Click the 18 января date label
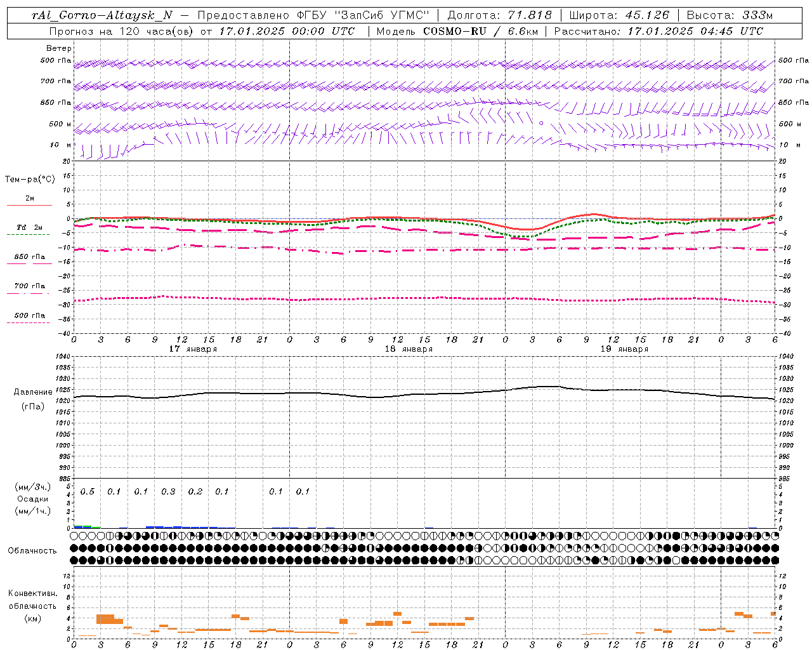812x650 pixels. coord(409,349)
